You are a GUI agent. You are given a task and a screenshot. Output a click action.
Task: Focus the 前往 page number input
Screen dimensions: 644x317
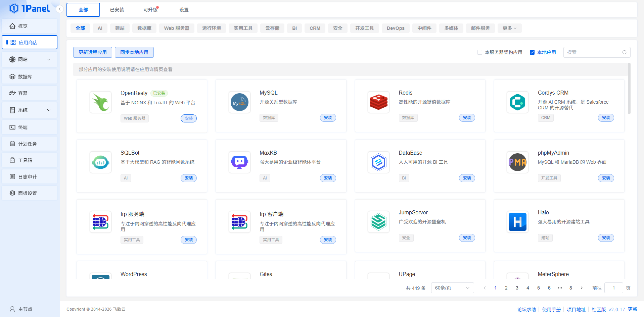pyautogui.click(x=613, y=288)
